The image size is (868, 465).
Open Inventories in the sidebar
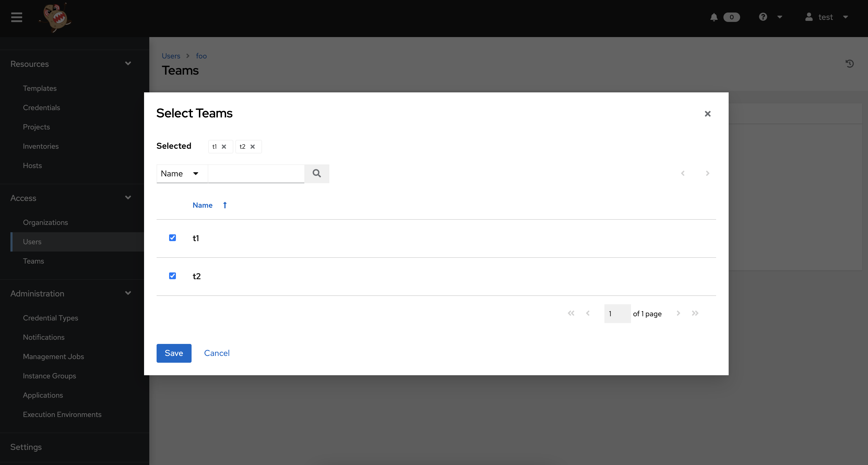(x=41, y=146)
